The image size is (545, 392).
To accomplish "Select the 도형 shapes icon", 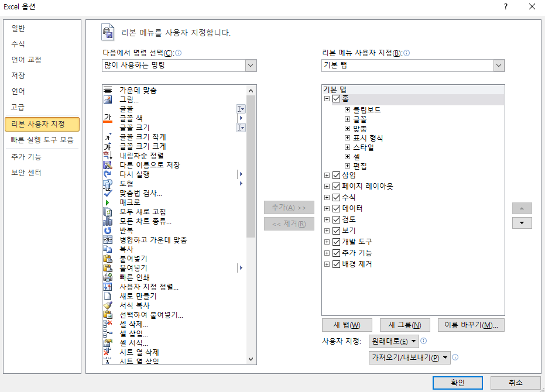I will (108, 184).
